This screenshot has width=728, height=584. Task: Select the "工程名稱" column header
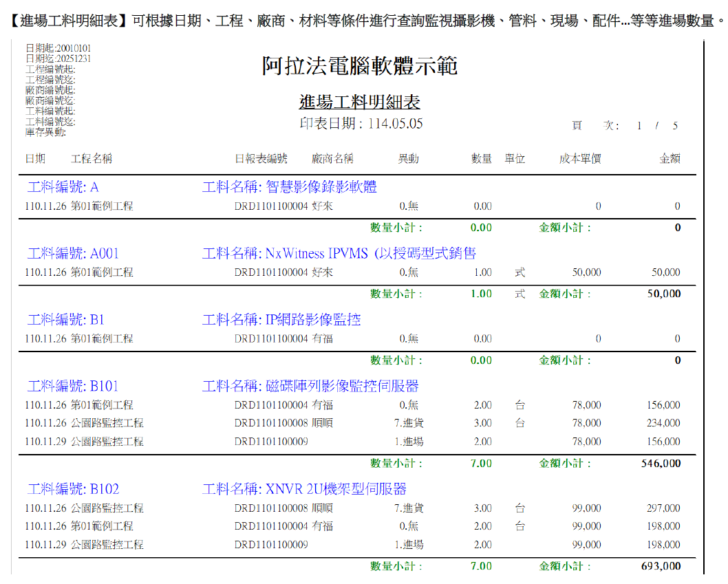pos(92,159)
